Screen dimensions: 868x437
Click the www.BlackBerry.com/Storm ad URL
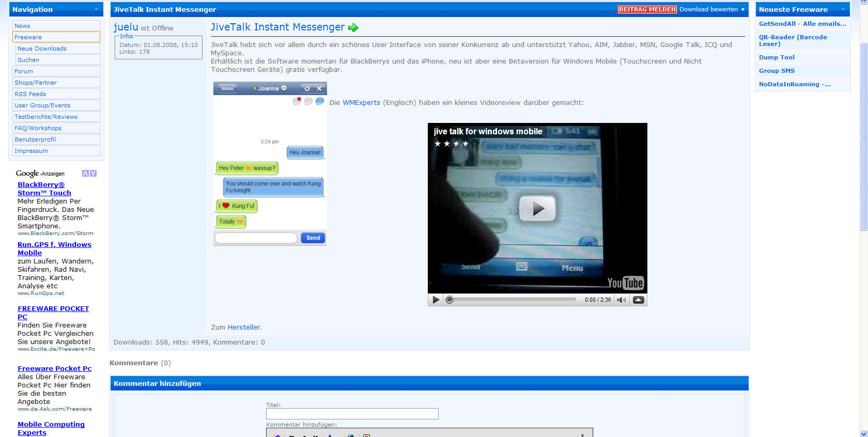(x=55, y=233)
